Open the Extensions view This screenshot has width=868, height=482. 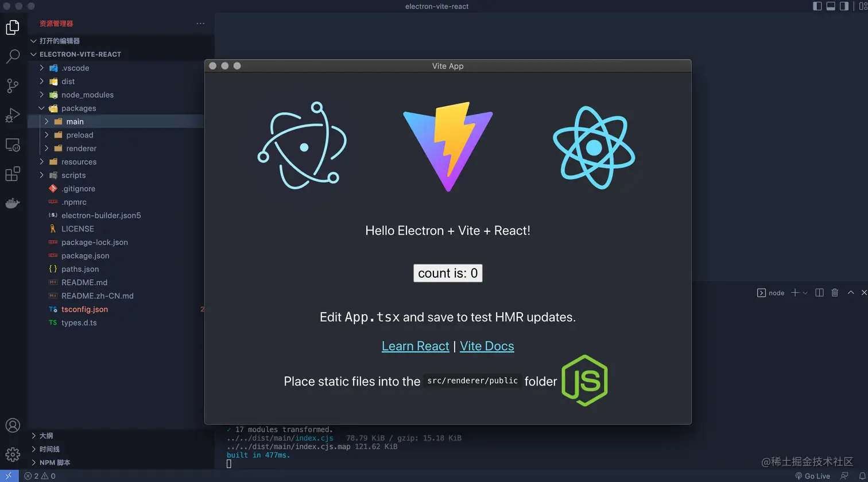tap(13, 174)
